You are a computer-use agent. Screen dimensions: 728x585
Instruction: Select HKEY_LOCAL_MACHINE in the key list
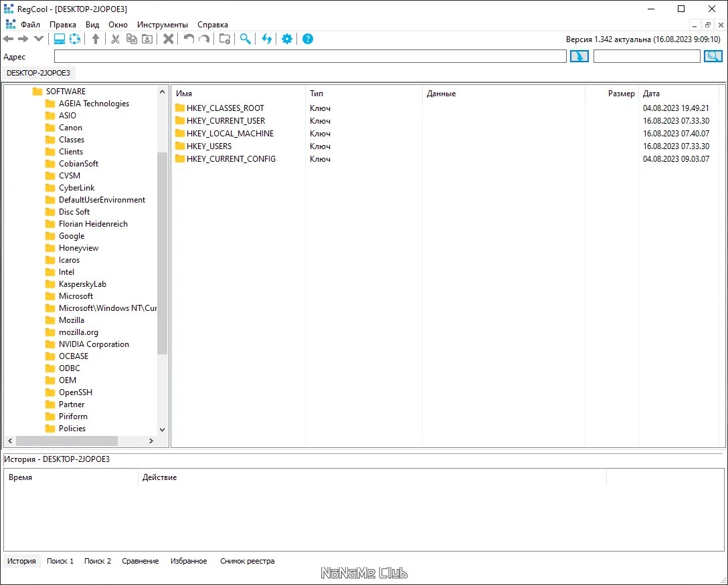point(230,134)
